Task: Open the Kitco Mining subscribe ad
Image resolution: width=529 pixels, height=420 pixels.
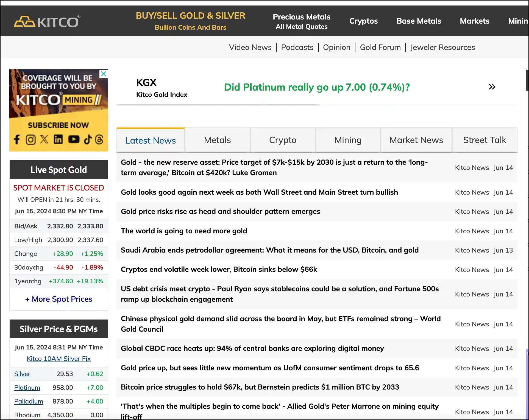Action: (59, 110)
